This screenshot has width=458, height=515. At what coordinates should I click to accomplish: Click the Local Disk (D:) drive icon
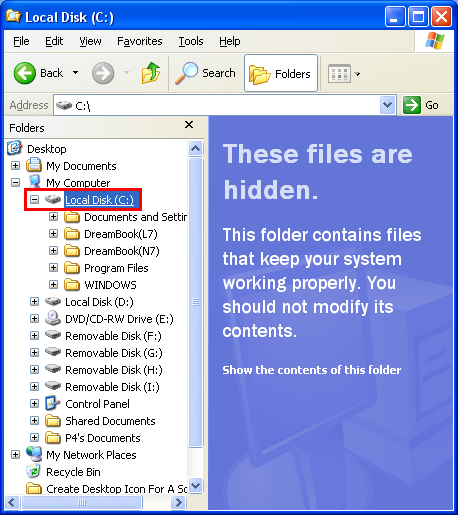tap(53, 302)
